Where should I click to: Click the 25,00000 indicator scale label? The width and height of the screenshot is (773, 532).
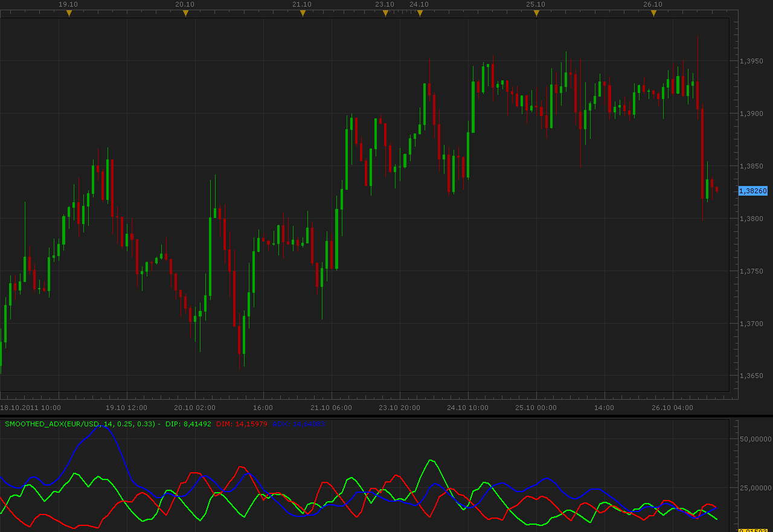[x=755, y=488]
